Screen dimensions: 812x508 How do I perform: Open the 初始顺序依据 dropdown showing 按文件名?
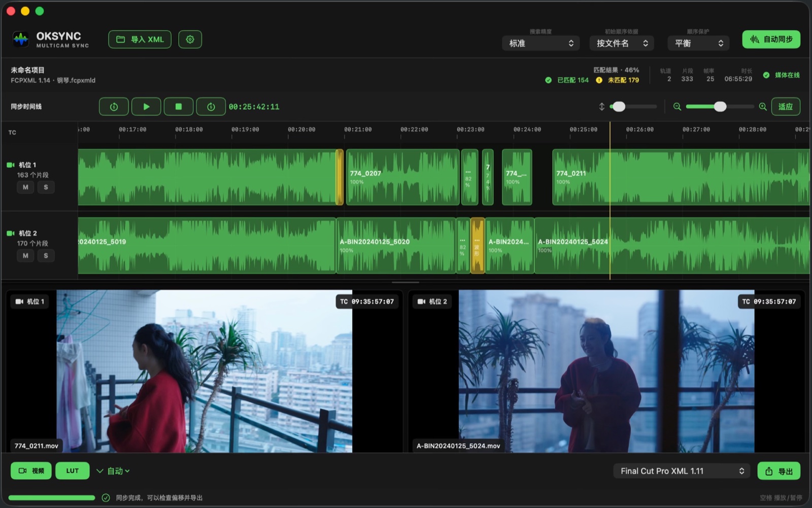(x=622, y=44)
